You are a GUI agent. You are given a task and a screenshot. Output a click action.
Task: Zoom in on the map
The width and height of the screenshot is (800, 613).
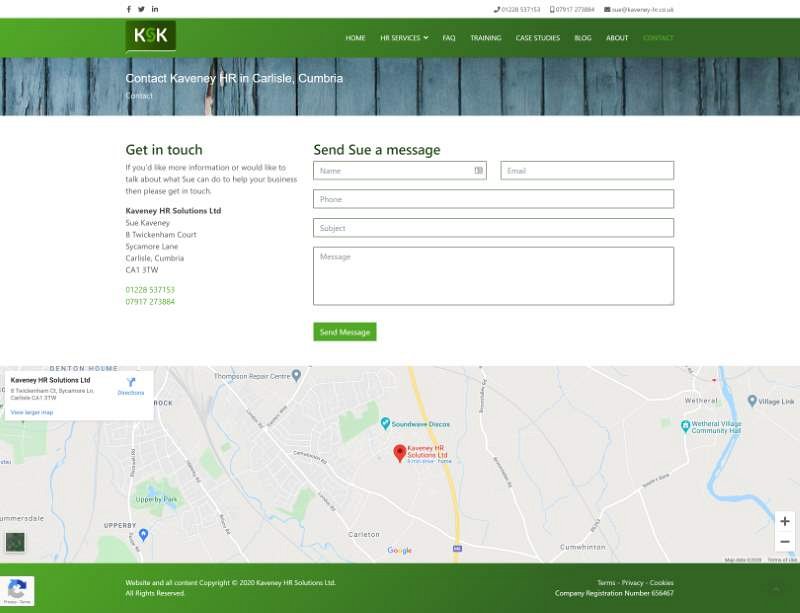[x=784, y=521]
